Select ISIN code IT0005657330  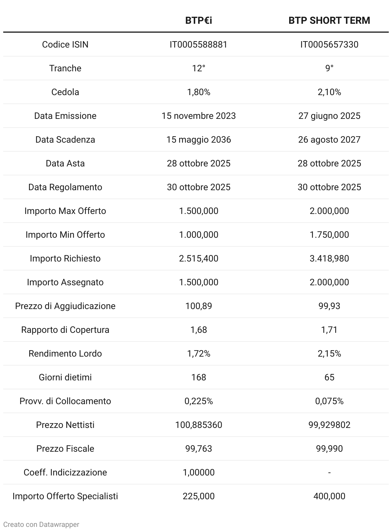pos(329,44)
